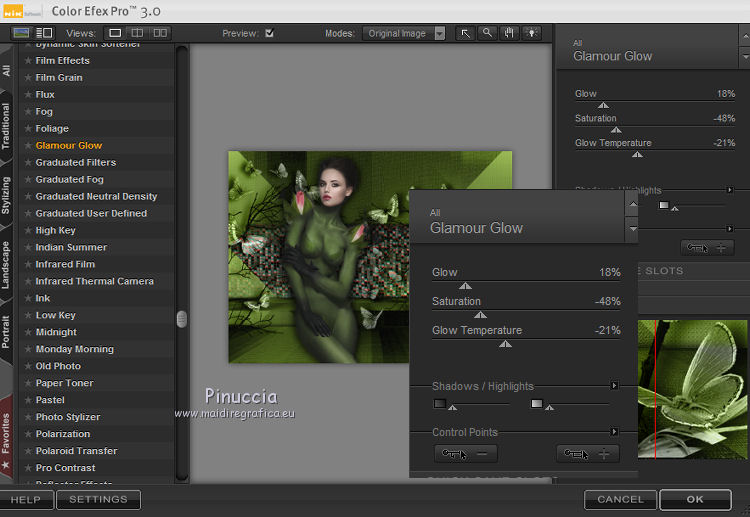Open the Portrait category tab
The image size is (750, 517).
[7, 331]
